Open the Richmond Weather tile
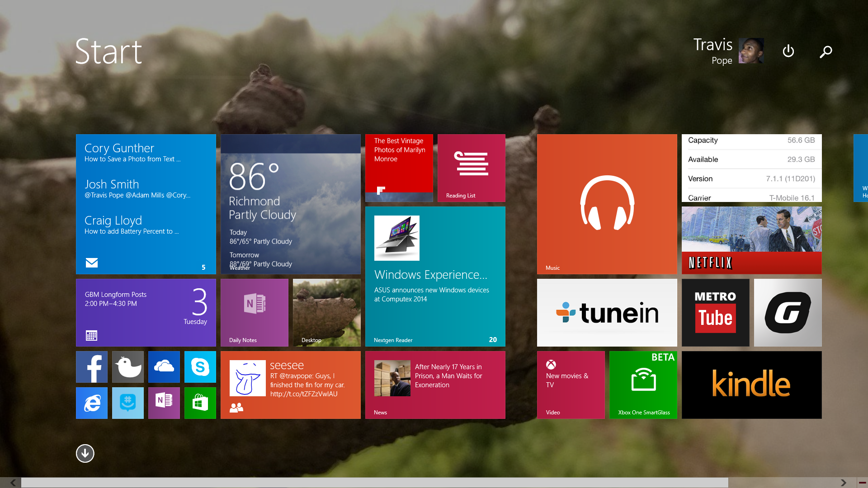The image size is (868, 488). [291, 204]
